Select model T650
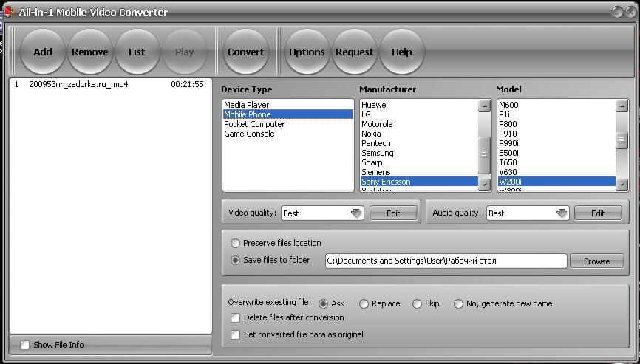This screenshot has width=640, height=364. (556, 162)
